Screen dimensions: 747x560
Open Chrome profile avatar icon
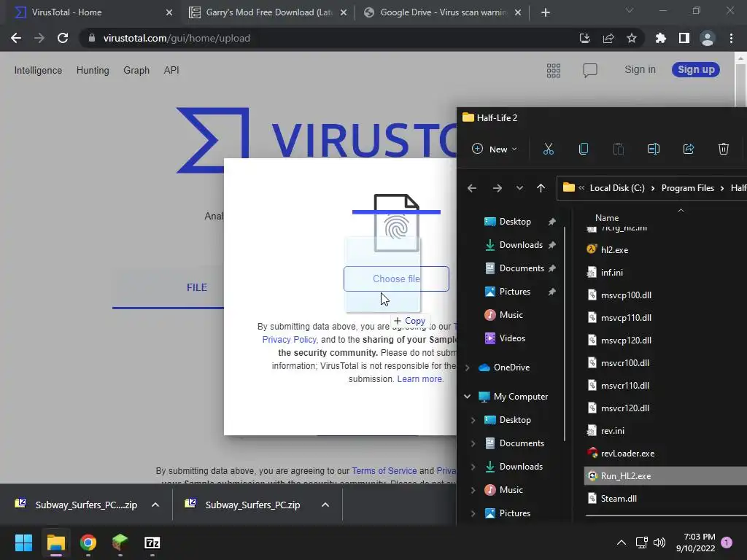click(x=707, y=38)
